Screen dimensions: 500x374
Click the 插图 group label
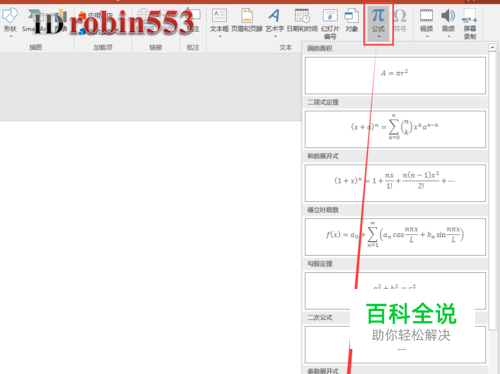click(x=36, y=47)
